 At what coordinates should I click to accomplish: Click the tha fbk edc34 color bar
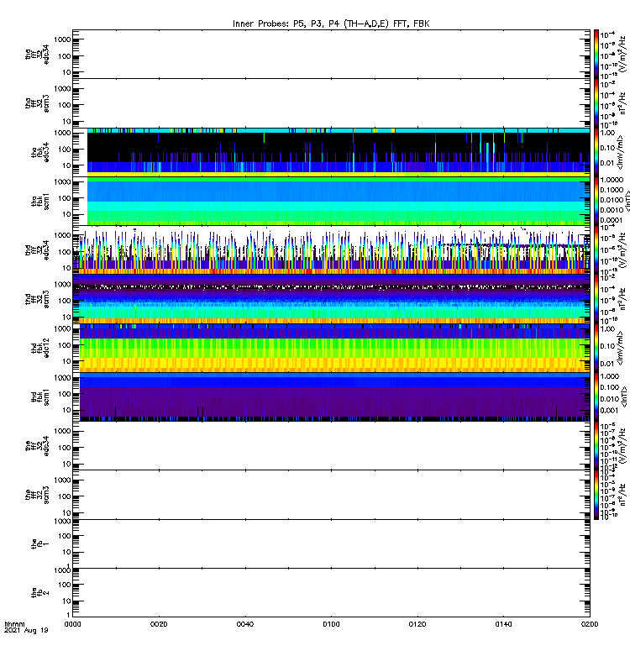596,152
